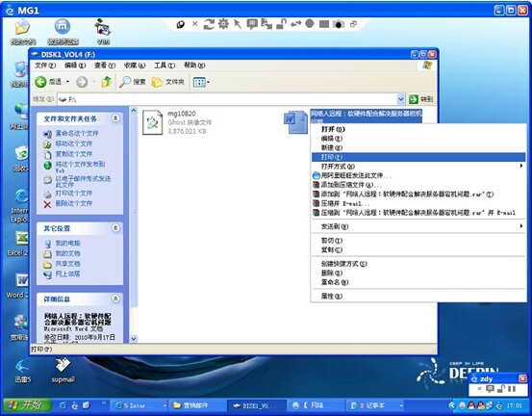This screenshot has height=416, width=532.
Task: Select 属性(R) in the context menu
Action: (x=332, y=297)
